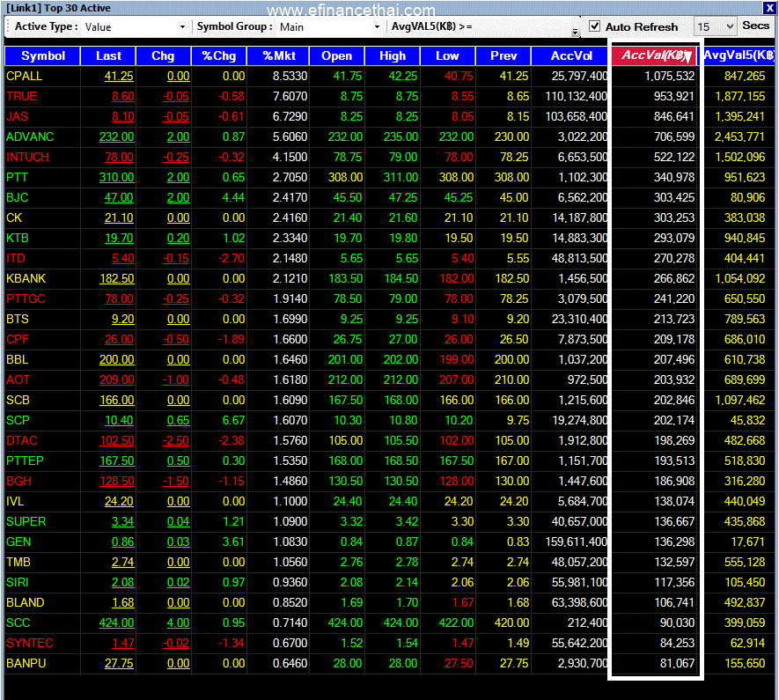The height and width of the screenshot is (700, 779).
Task: Select the PTTEP symbol
Action: point(25,461)
